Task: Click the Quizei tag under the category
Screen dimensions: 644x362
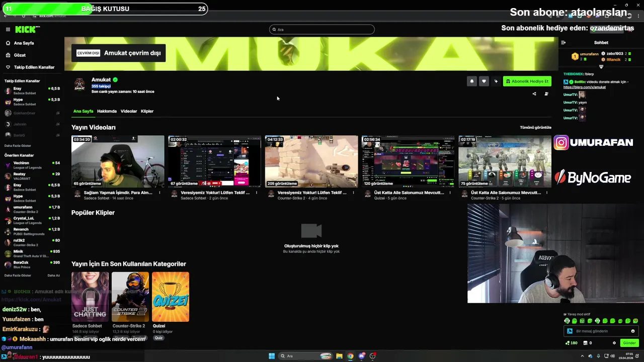Action: 158,338
